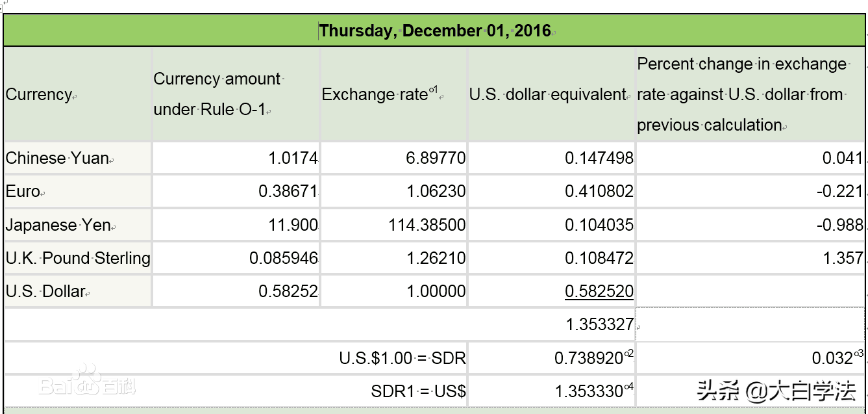Click the U.S.$1.00 = SDR label

(x=403, y=358)
